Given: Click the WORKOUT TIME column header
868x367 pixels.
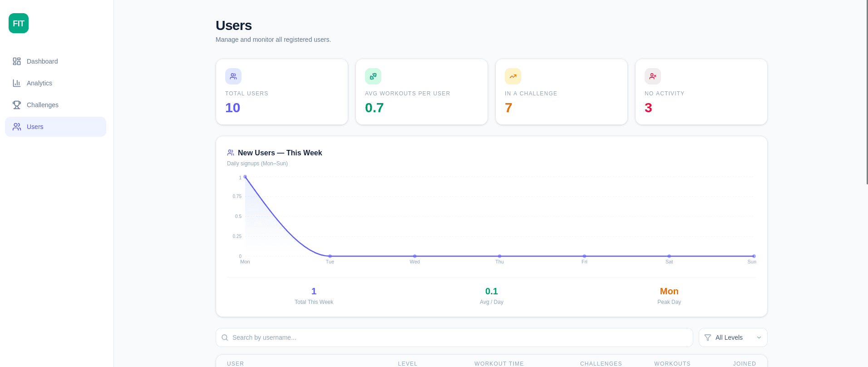Looking at the screenshot, I should pyautogui.click(x=499, y=364).
